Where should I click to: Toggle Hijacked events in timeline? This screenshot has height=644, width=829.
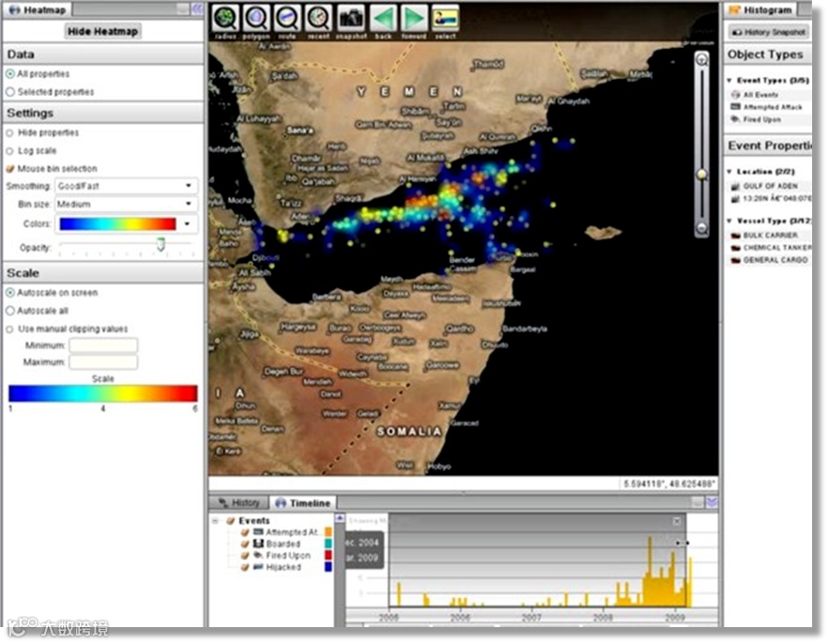245,567
